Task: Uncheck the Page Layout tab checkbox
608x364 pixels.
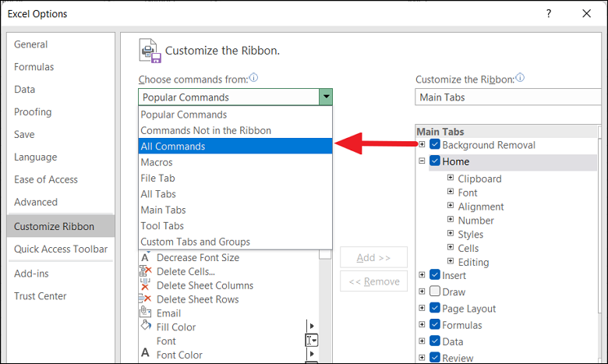Action: coord(435,308)
